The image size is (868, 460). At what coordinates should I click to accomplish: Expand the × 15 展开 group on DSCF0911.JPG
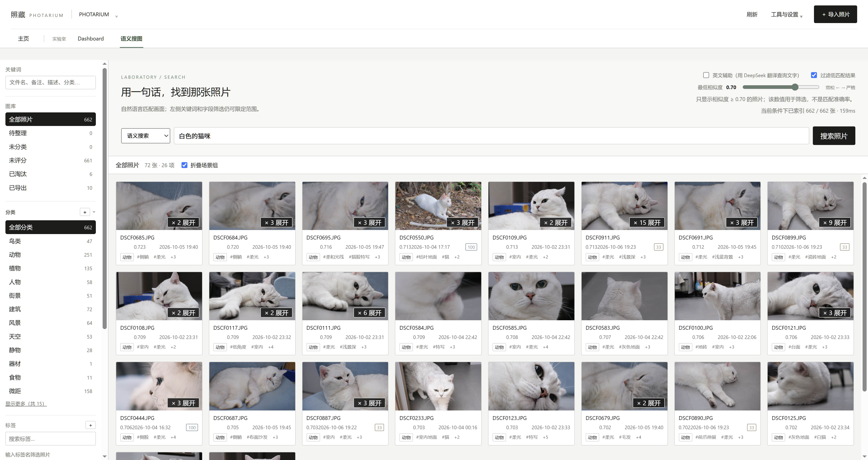coord(647,223)
